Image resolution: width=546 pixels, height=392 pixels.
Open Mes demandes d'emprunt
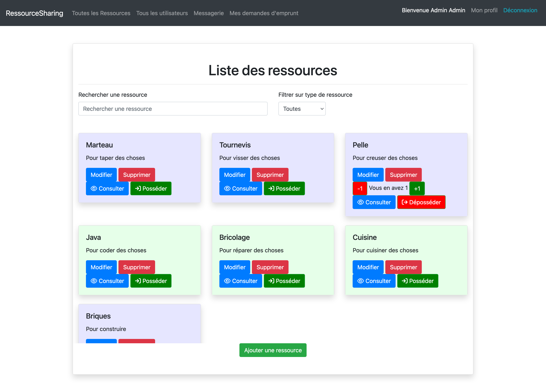tap(264, 13)
